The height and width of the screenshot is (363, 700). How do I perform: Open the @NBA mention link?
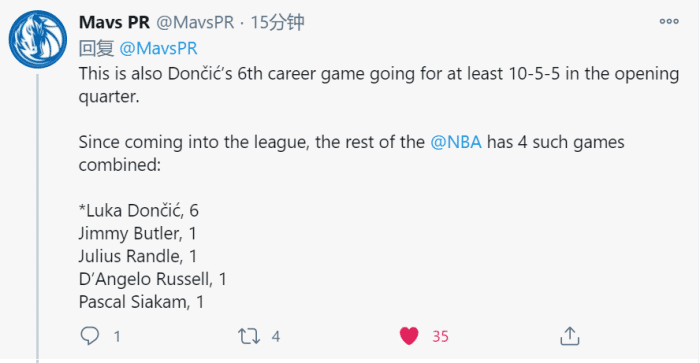point(456,142)
